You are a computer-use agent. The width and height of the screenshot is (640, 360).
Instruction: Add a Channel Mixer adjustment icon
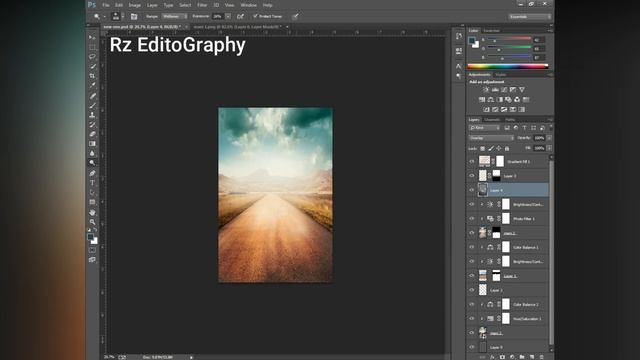517,100
